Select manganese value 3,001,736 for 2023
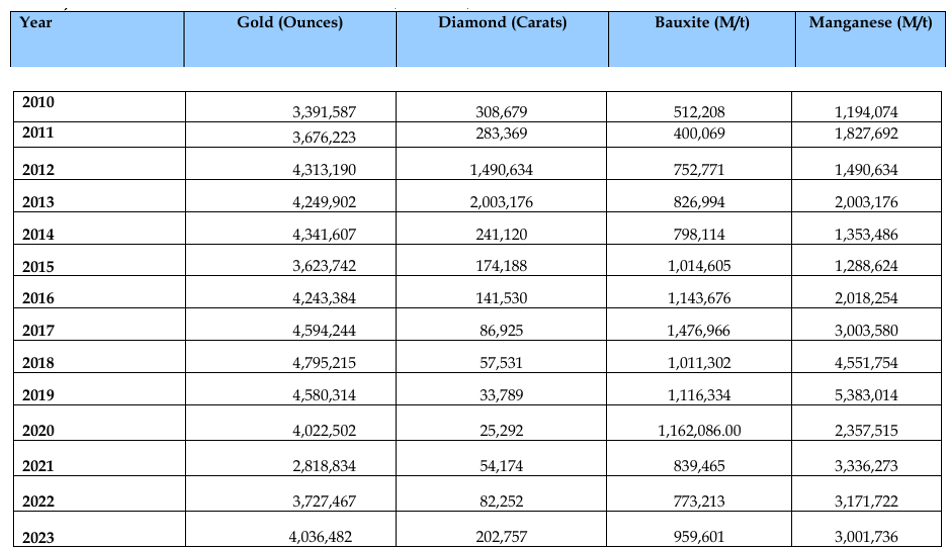 tap(866, 537)
